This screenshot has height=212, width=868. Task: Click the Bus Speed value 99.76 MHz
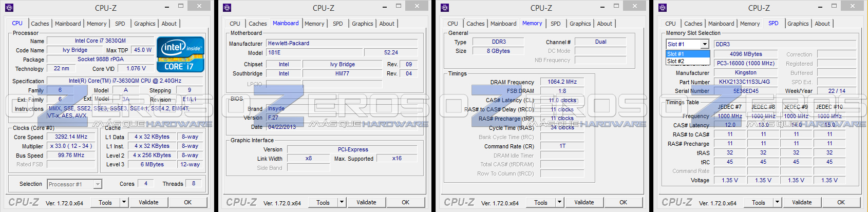point(71,155)
